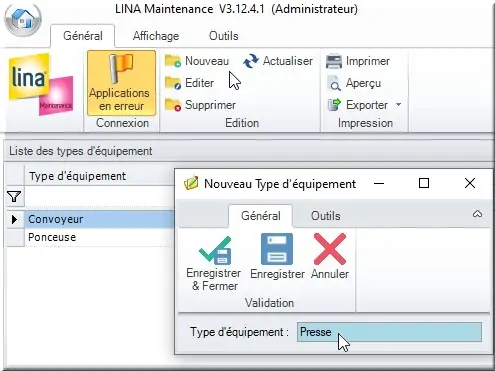Click the Convoyeur row indicator arrow

coord(14,219)
